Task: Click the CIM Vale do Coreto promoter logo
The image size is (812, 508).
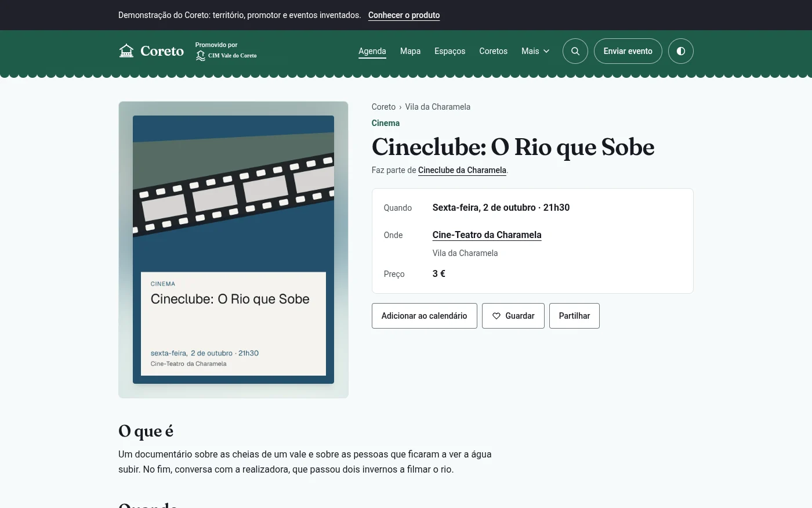Action: pos(226,56)
